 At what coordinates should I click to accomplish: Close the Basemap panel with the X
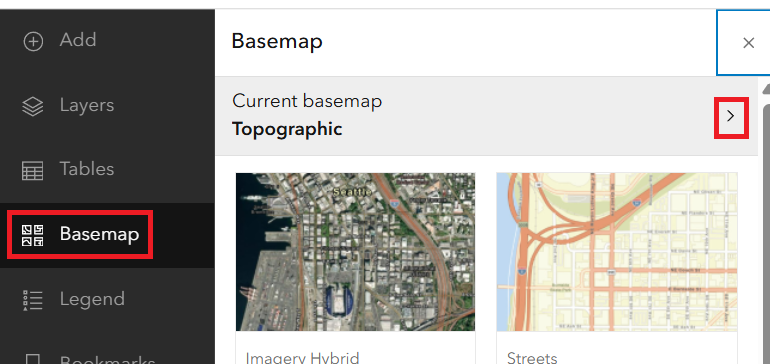(748, 43)
